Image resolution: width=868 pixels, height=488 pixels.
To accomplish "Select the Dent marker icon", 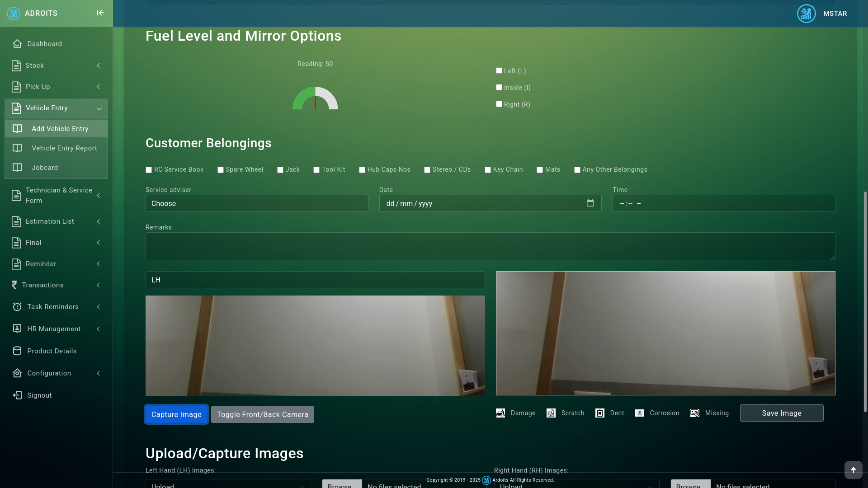I will (x=600, y=413).
